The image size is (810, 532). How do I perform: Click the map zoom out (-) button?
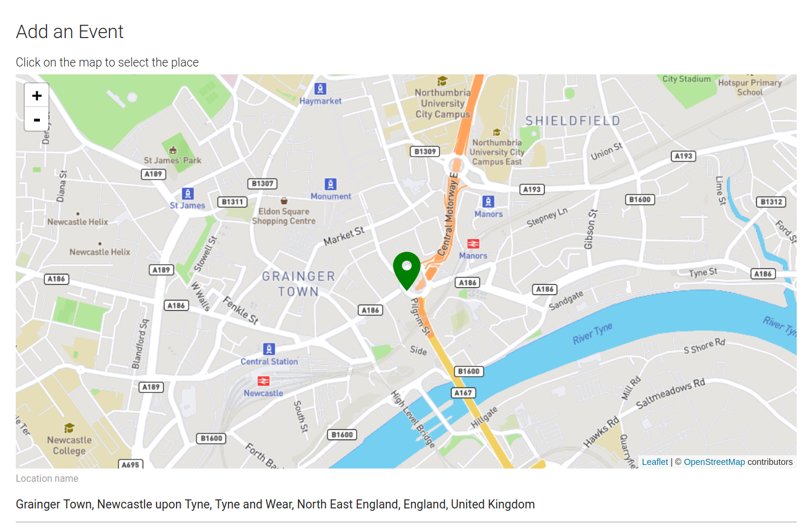coord(37,119)
